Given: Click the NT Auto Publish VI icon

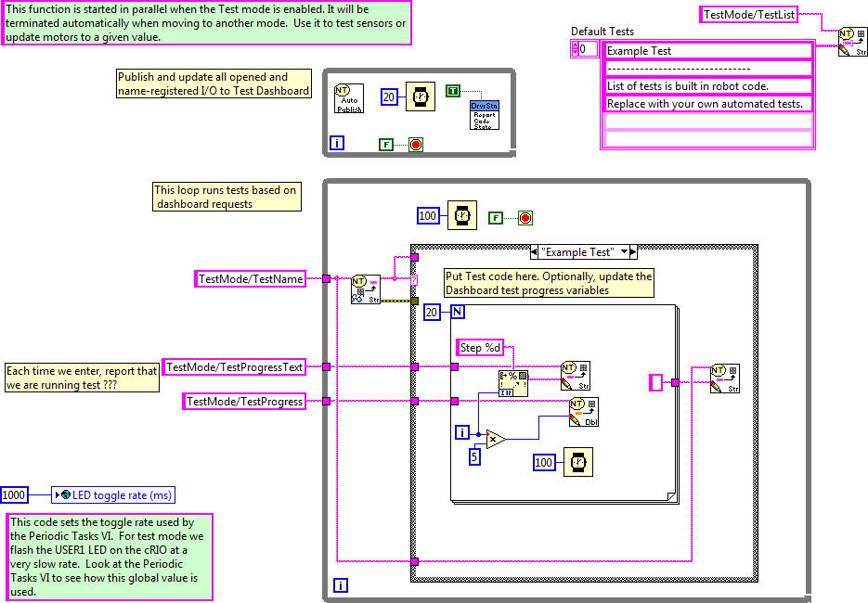Looking at the screenshot, I should click(348, 97).
